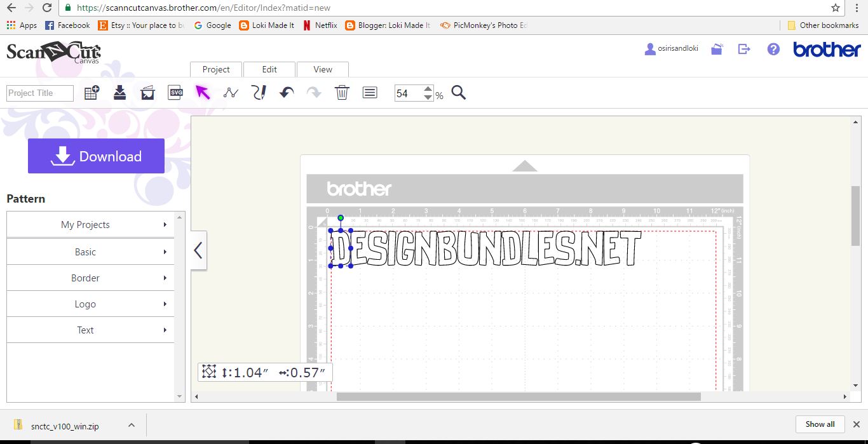Click the magnifier zoom icon
The height and width of the screenshot is (444, 868).
459,93
